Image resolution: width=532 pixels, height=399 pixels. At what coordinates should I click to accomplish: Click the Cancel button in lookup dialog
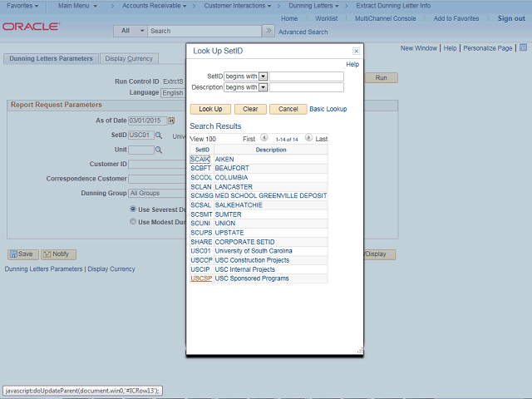pyautogui.click(x=288, y=109)
